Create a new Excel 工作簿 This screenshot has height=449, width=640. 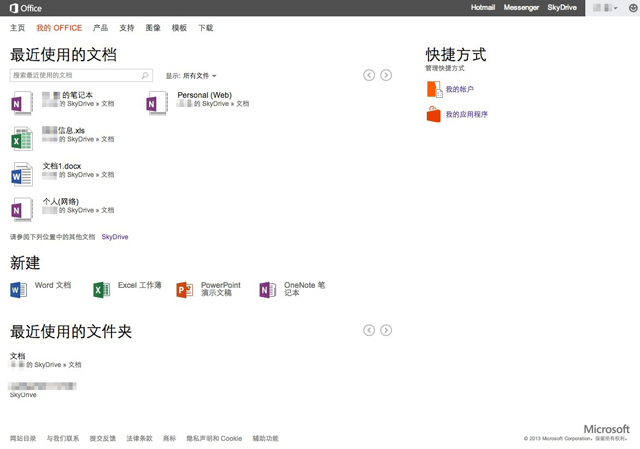[x=101, y=289]
